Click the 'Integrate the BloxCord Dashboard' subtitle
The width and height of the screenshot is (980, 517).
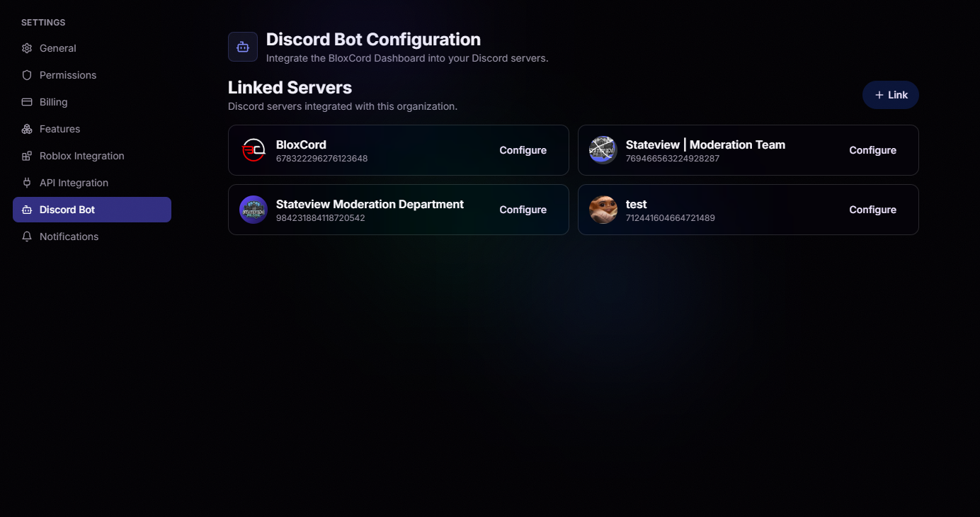[407, 58]
